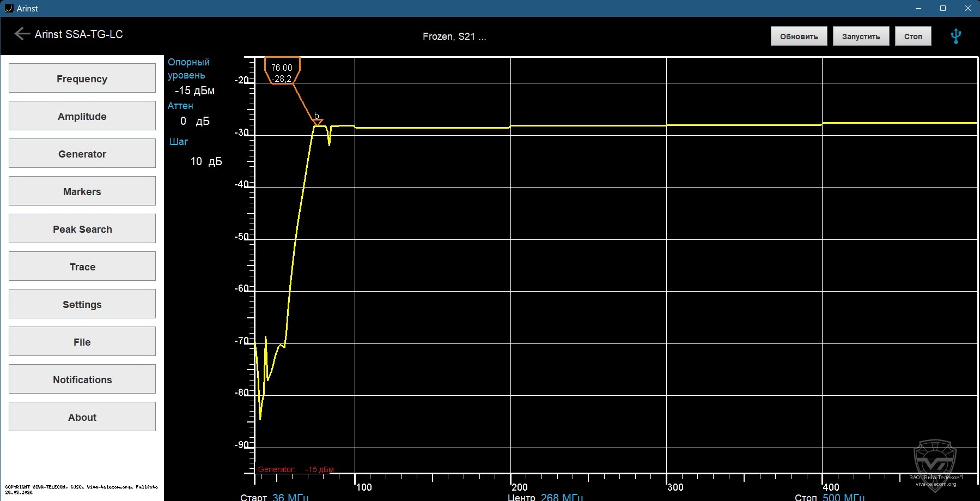980x501 pixels.
Task: Close the Arinst window
Action: coord(967,8)
